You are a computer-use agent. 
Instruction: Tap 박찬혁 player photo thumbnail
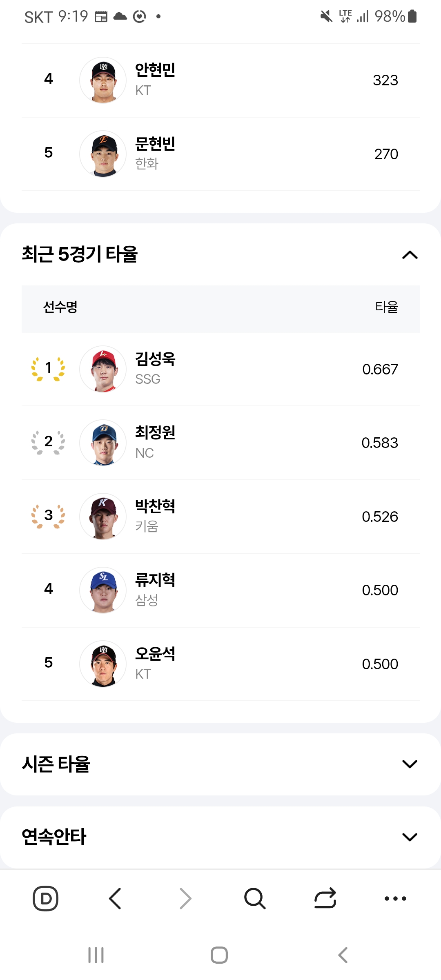point(103,517)
